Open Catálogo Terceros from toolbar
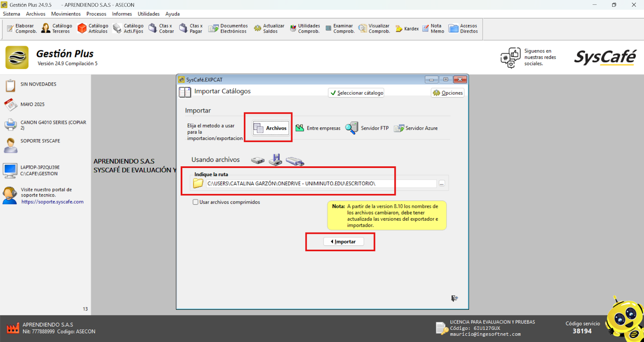 tap(57, 29)
